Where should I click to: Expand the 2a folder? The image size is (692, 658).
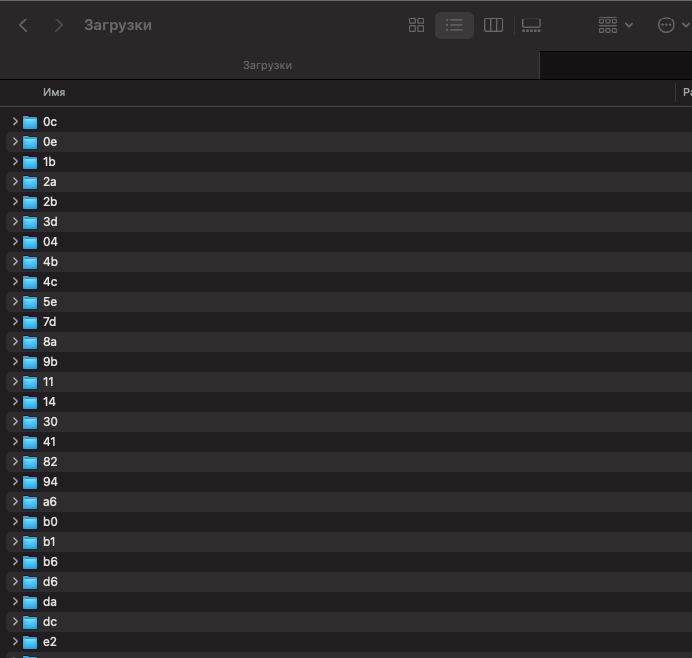tap(15, 181)
